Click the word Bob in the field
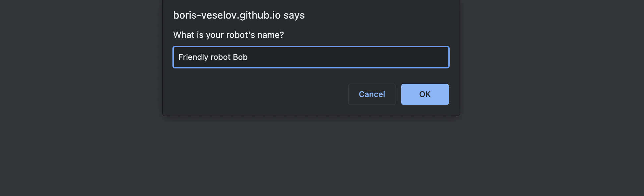Viewport: 644px width, 196px height. pos(240,57)
